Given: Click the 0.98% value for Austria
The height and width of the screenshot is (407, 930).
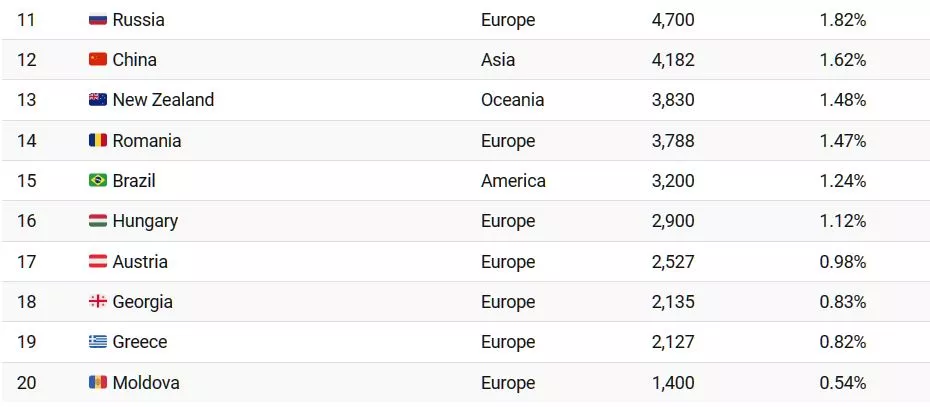Looking at the screenshot, I should (842, 262).
